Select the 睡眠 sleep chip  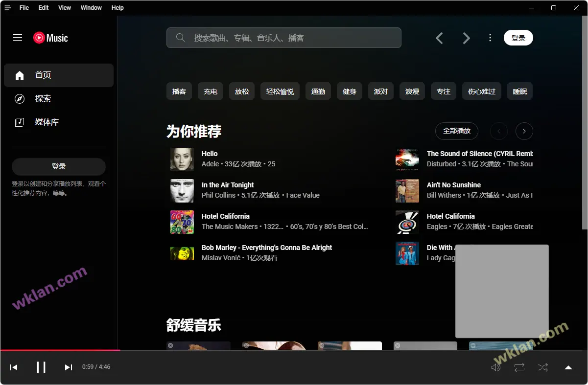(x=520, y=91)
